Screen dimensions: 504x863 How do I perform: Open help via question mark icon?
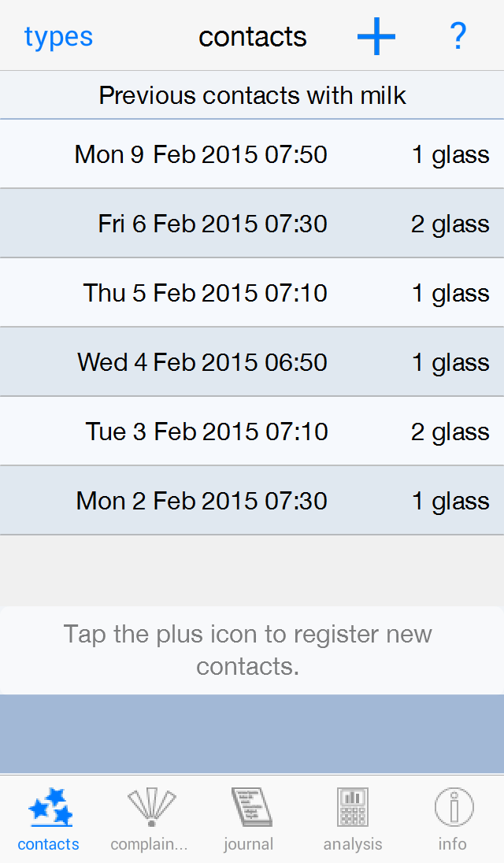[458, 37]
